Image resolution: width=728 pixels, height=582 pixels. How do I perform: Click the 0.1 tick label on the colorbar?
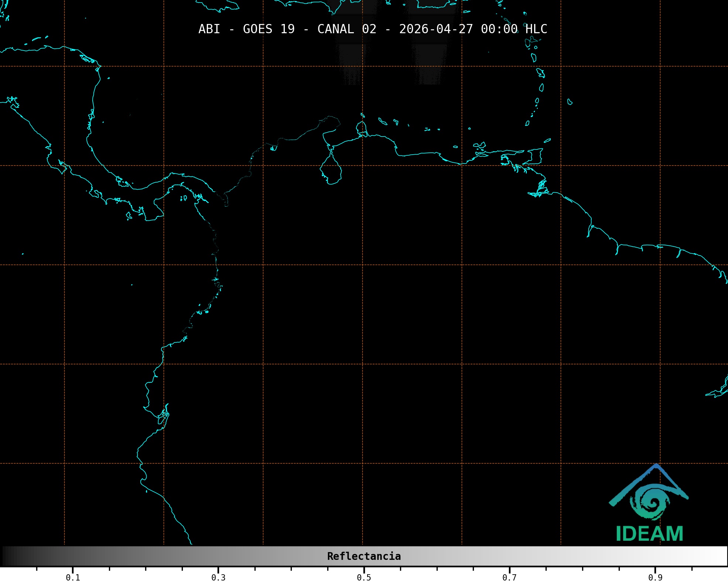click(x=73, y=577)
